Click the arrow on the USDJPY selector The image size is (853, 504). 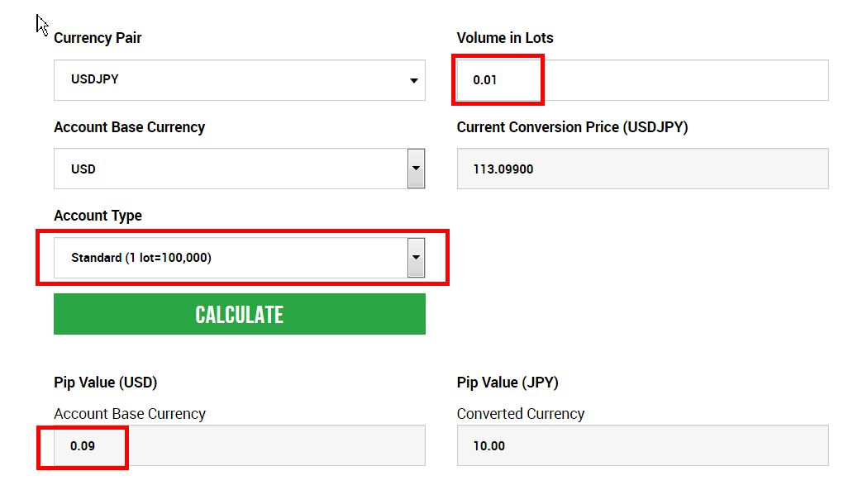coord(413,81)
